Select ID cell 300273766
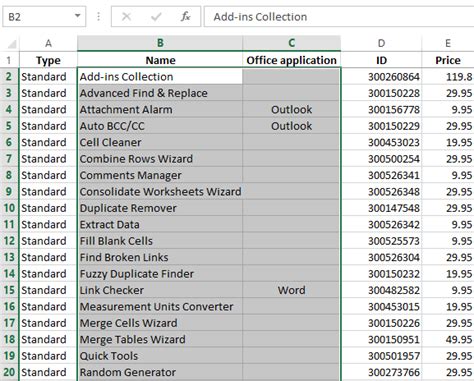Screen dimensions: 474x381 coord(381,372)
